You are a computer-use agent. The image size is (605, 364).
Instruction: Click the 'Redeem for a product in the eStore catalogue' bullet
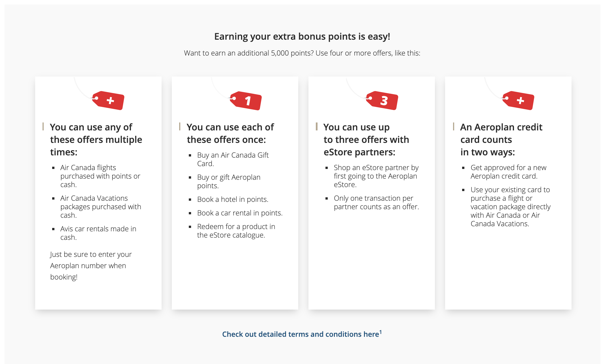tap(236, 231)
